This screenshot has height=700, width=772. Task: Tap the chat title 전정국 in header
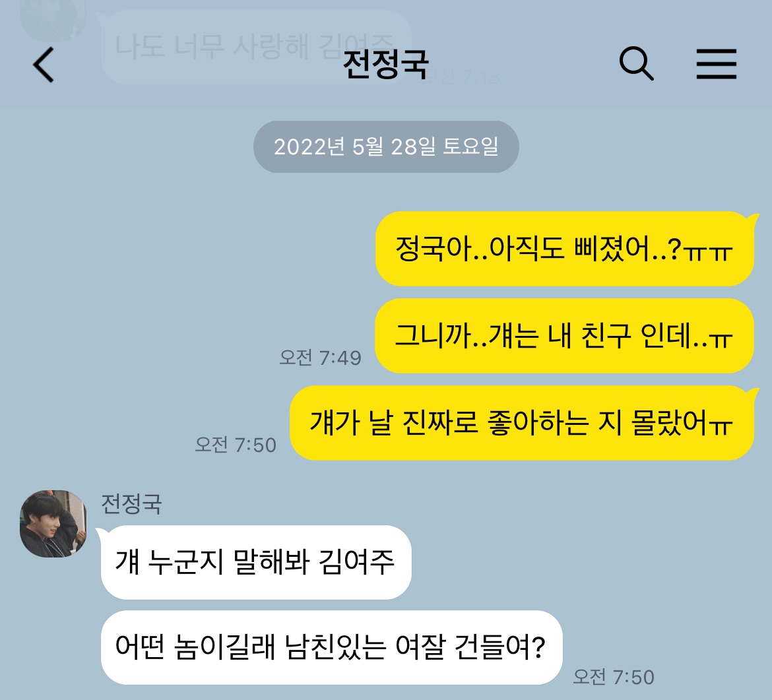click(x=385, y=64)
